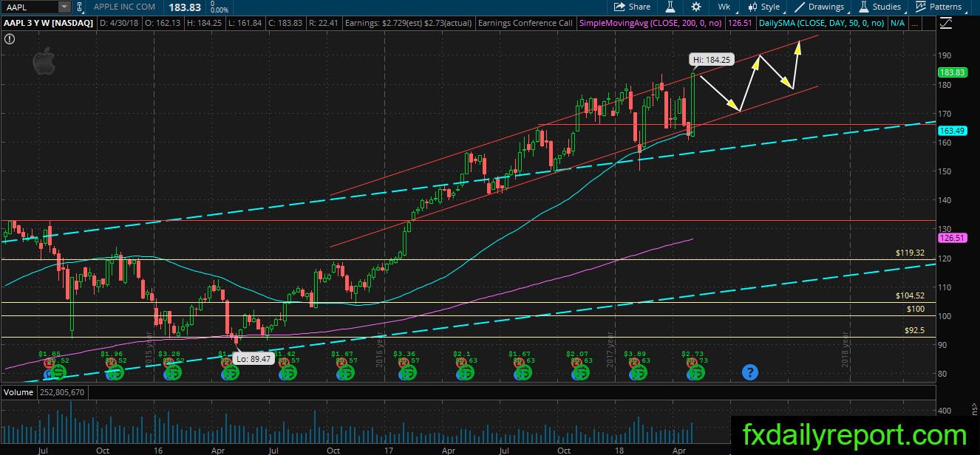980x455 pixels.
Task: Click the Share button
Action: click(x=633, y=7)
